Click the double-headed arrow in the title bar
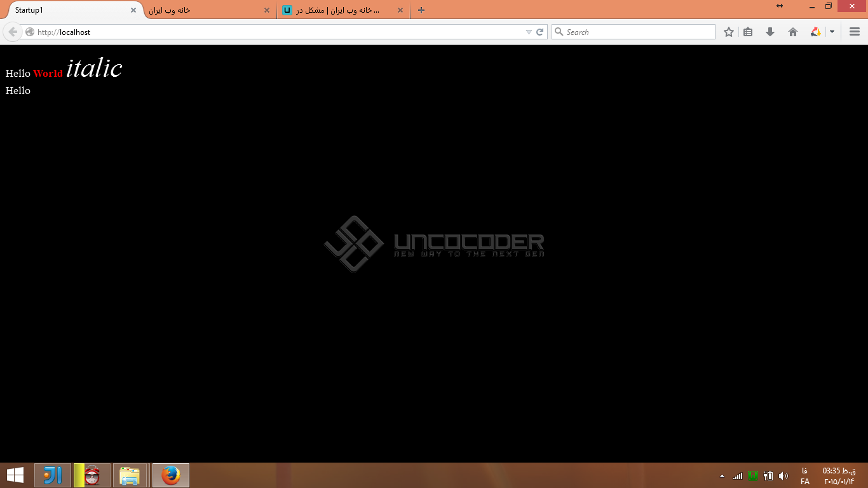 tap(780, 6)
